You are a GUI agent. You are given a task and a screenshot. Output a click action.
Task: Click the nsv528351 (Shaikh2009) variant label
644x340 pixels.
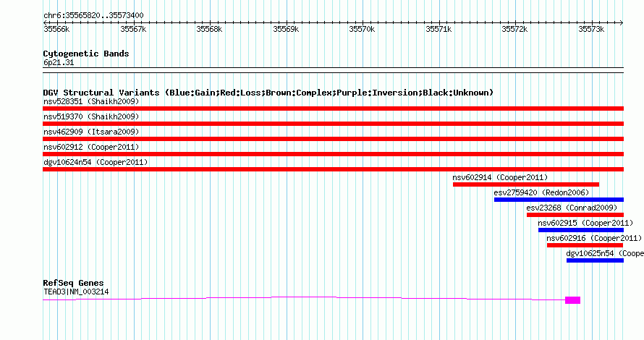pyautogui.click(x=91, y=101)
